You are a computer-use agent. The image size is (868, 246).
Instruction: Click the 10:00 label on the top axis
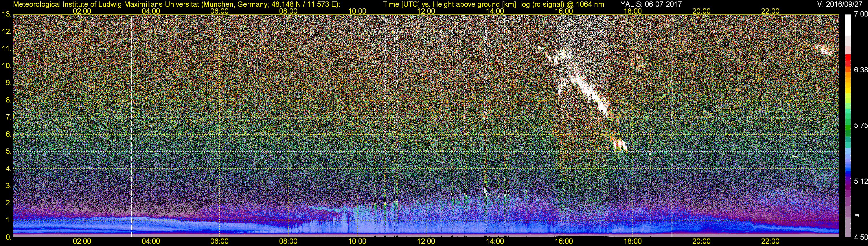pyautogui.click(x=357, y=11)
